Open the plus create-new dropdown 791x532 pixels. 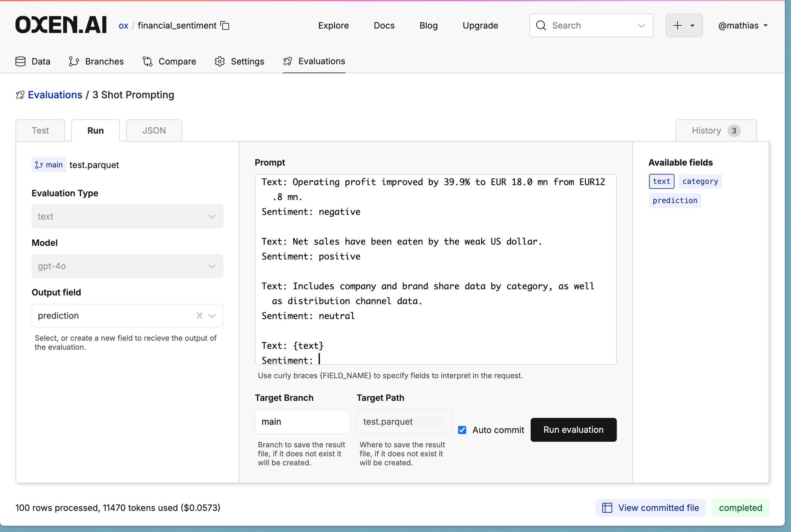pos(684,26)
